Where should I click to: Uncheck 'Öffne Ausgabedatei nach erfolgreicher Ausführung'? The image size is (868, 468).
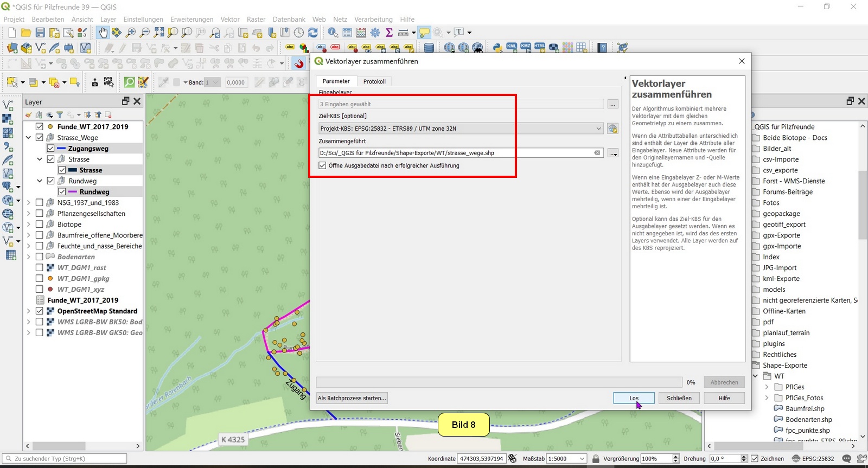point(323,165)
